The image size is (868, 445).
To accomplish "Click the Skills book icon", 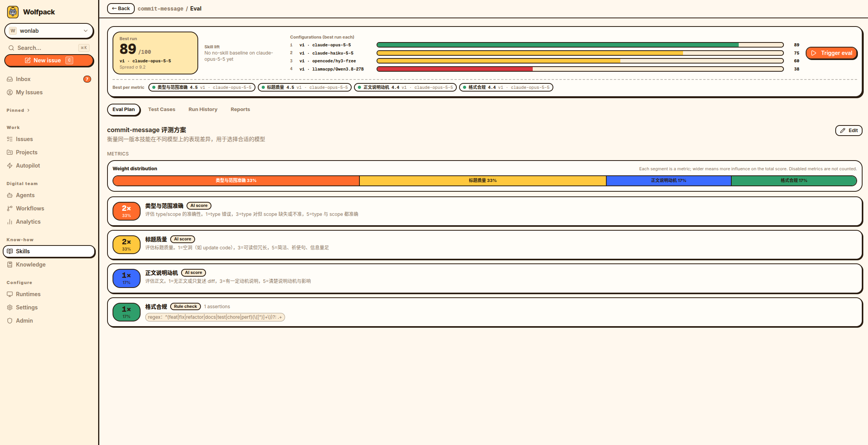I will 10,251.
